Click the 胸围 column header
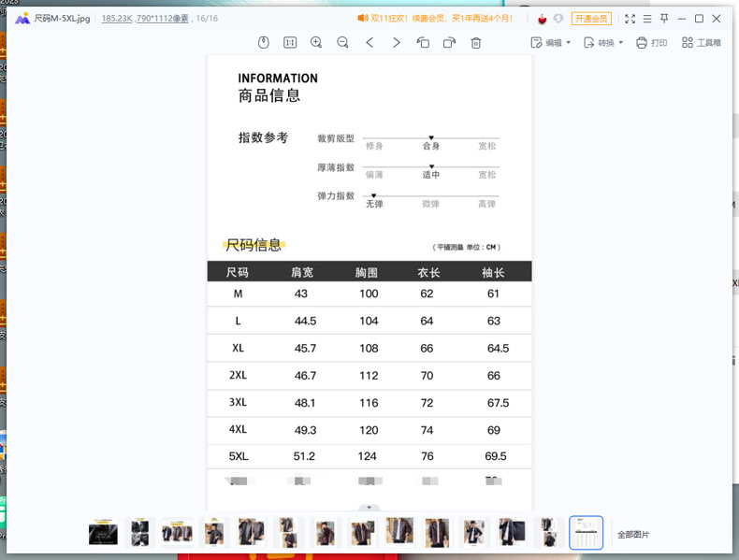The height and width of the screenshot is (560, 739). coord(367,272)
